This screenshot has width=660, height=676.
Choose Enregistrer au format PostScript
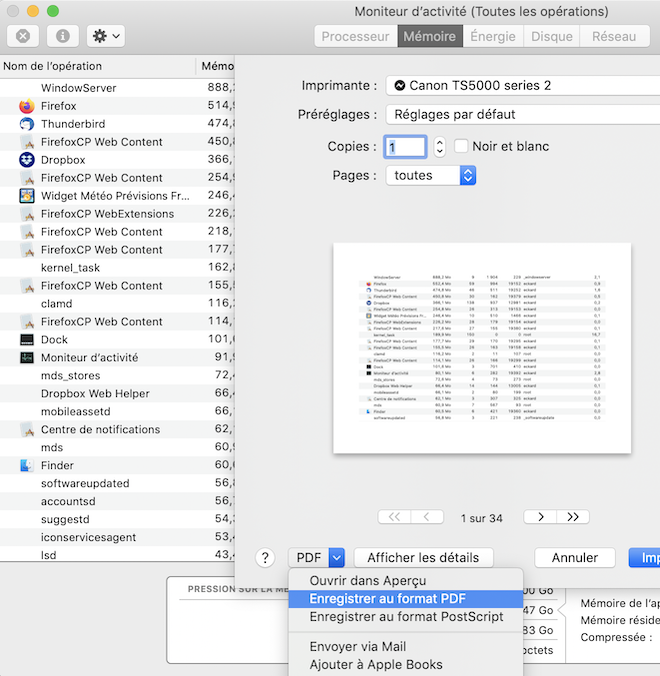tap(406, 617)
